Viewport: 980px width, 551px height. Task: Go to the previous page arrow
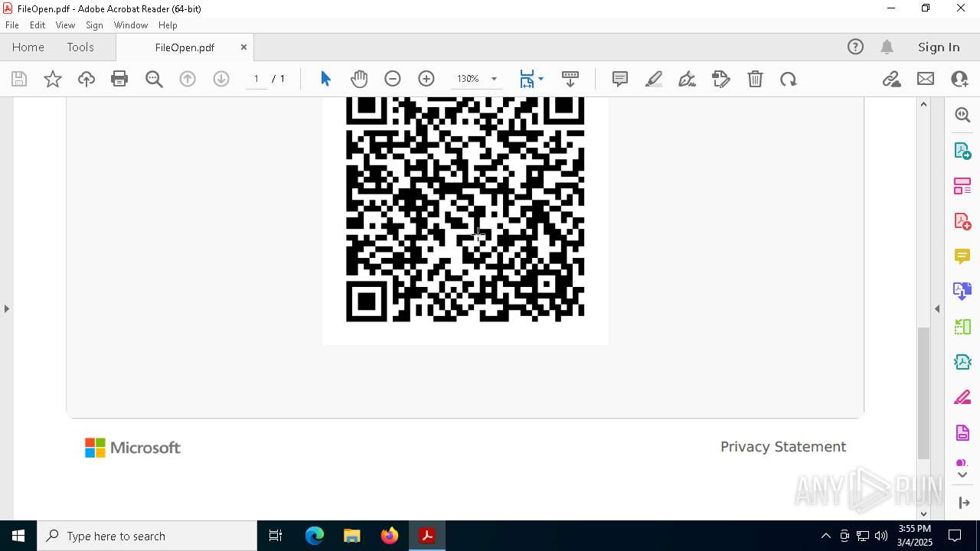click(x=188, y=79)
